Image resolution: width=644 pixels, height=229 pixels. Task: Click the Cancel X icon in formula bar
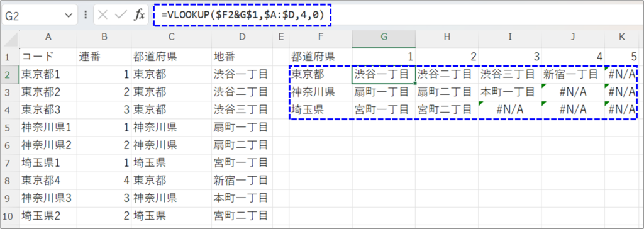click(x=103, y=15)
